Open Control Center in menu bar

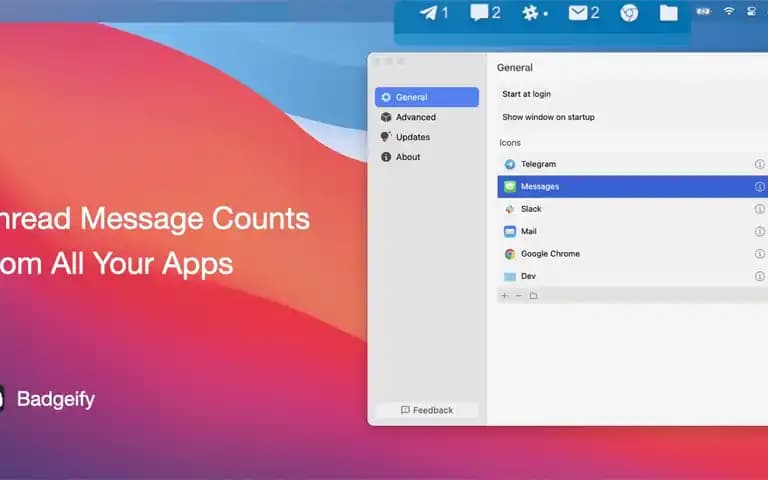point(751,11)
